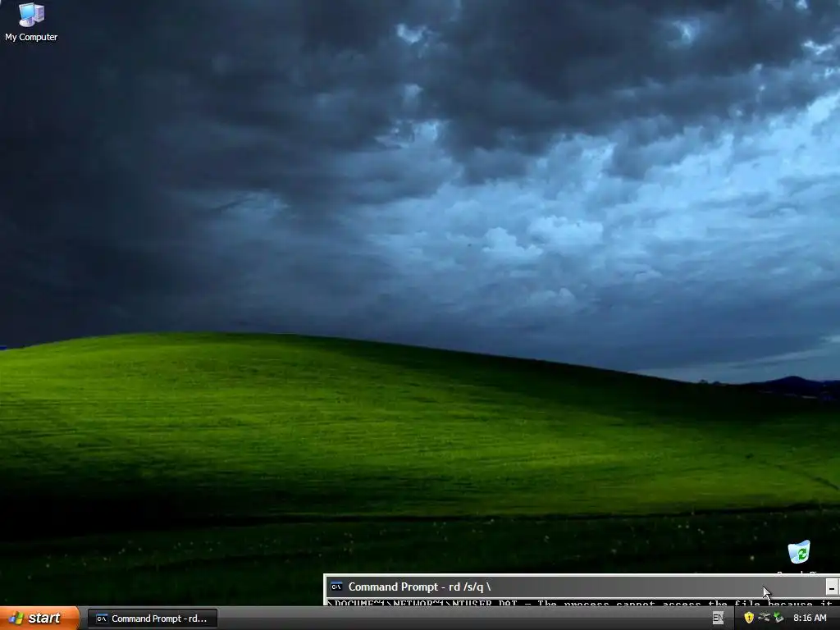Open the EN language bar indicator

718,619
